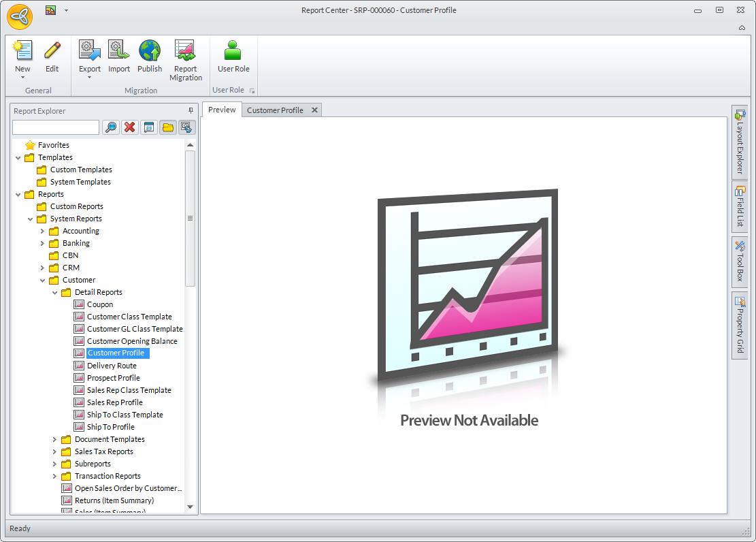Click the Report Explorer search field

coord(56,127)
